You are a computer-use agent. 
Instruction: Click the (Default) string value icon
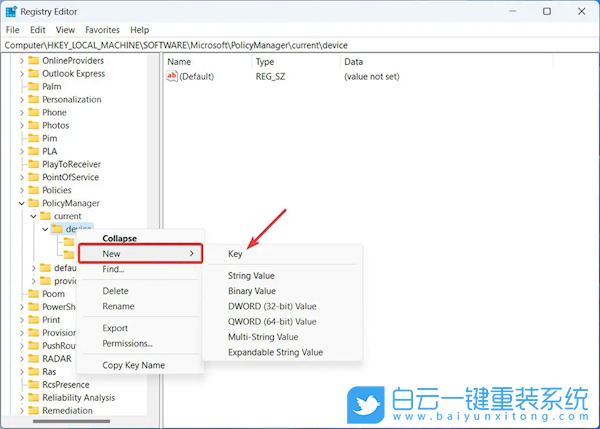point(172,76)
